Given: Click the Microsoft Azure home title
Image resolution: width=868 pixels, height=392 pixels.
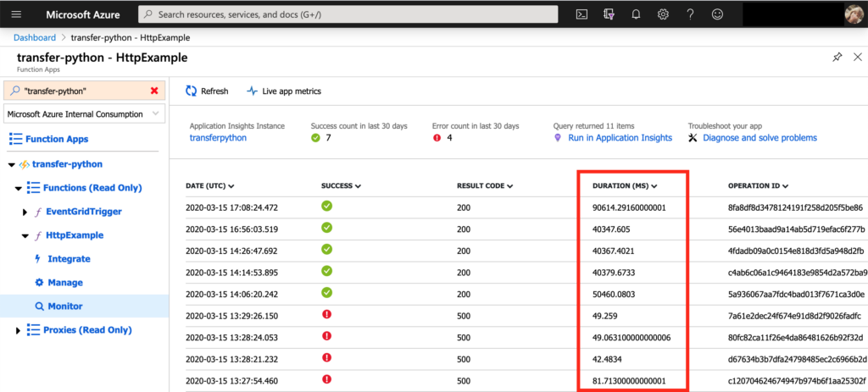Looking at the screenshot, I should coord(82,15).
